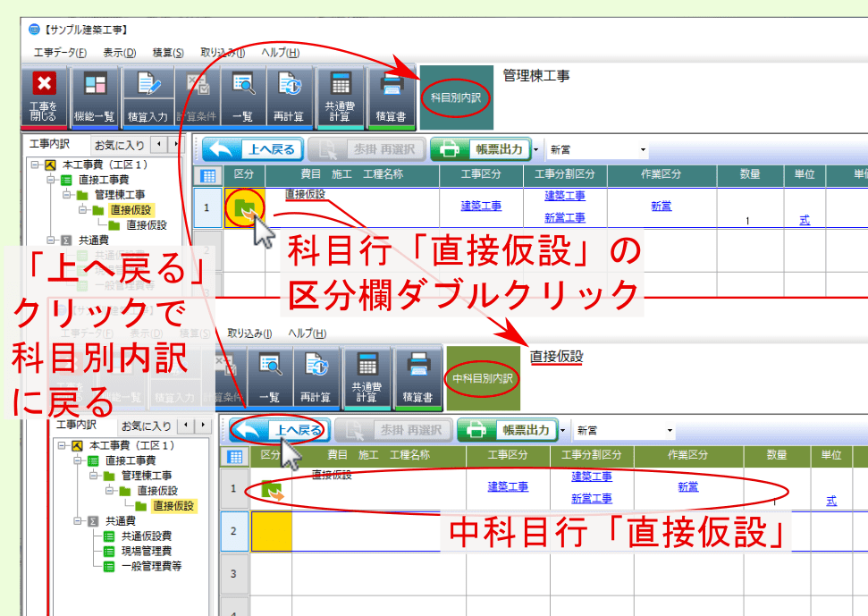This screenshot has height=616, width=868.
Task: Open ヘルプ(H) menu in lower window
Action: coord(307,333)
